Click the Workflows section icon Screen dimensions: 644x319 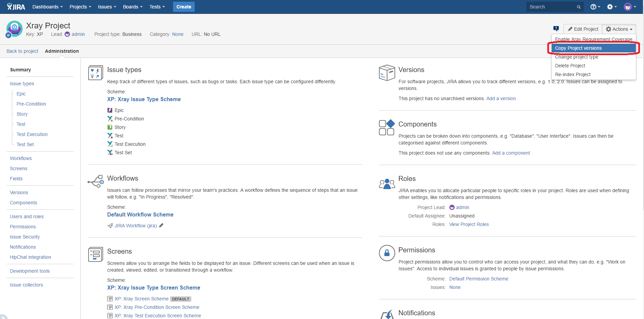pyautogui.click(x=96, y=181)
